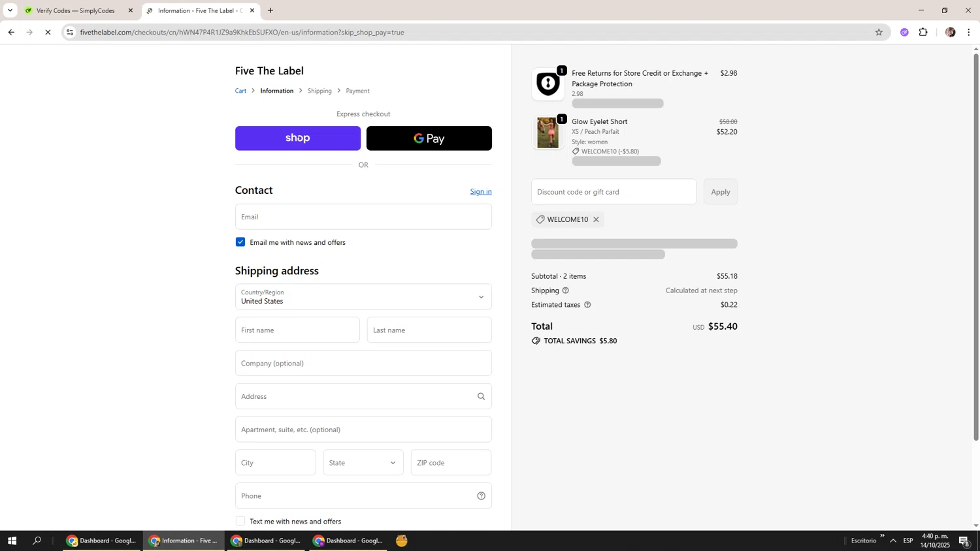Click Discount code or gift card field
This screenshot has width=980, height=551.
(x=614, y=192)
